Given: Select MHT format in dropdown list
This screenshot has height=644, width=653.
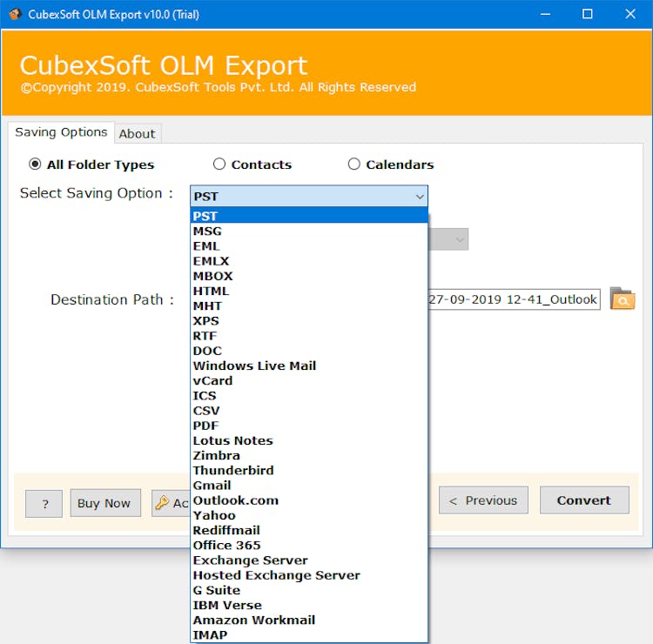Looking at the screenshot, I should click(309, 306).
